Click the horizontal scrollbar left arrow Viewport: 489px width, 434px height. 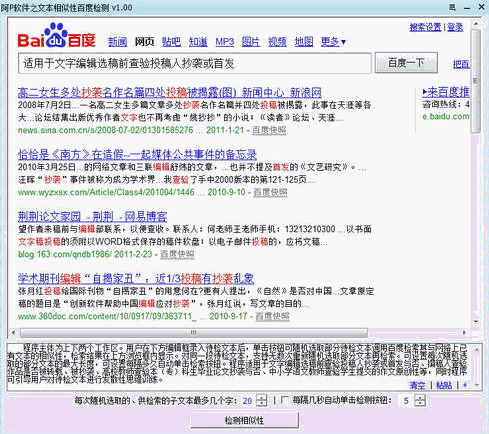13,332
